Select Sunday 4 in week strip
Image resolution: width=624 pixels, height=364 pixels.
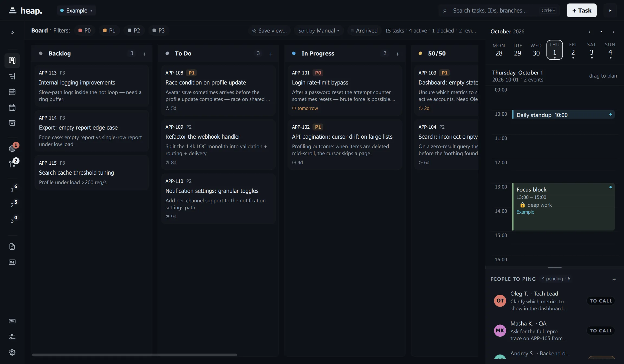(x=610, y=50)
